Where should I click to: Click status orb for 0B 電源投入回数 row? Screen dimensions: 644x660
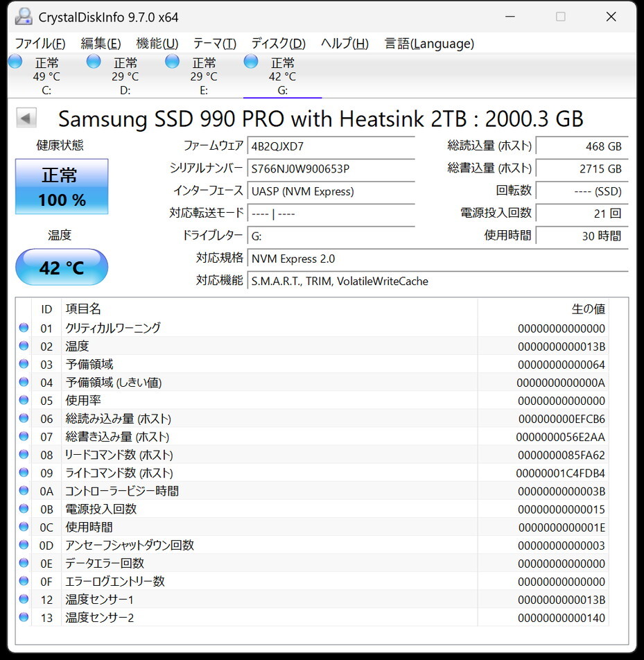(x=24, y=508)
